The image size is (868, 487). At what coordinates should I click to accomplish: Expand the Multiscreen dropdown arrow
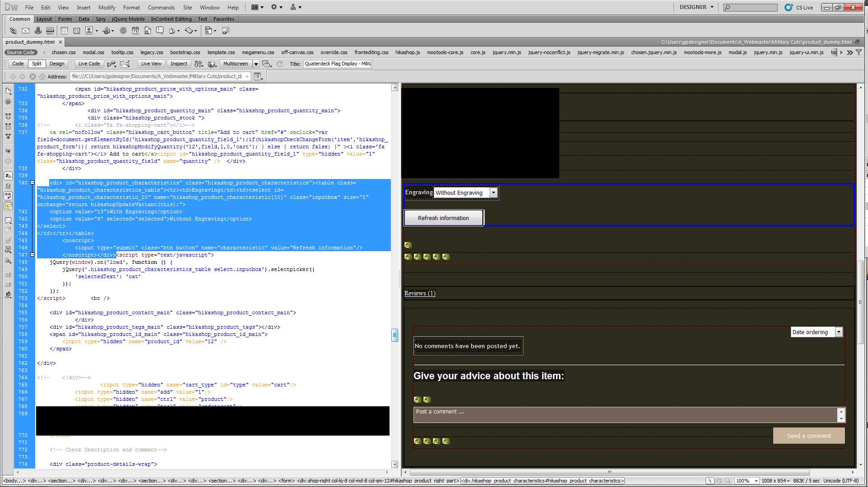pyautogui.click(x=256, y=64)
